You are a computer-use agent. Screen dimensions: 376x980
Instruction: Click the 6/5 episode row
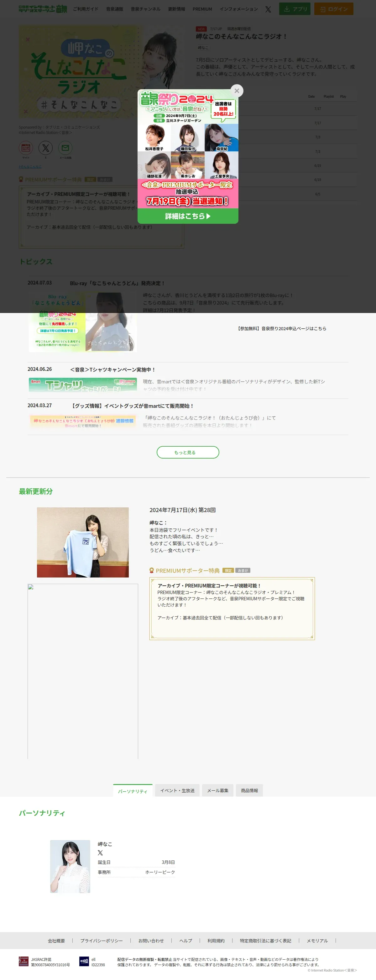[x=276, y=194]
